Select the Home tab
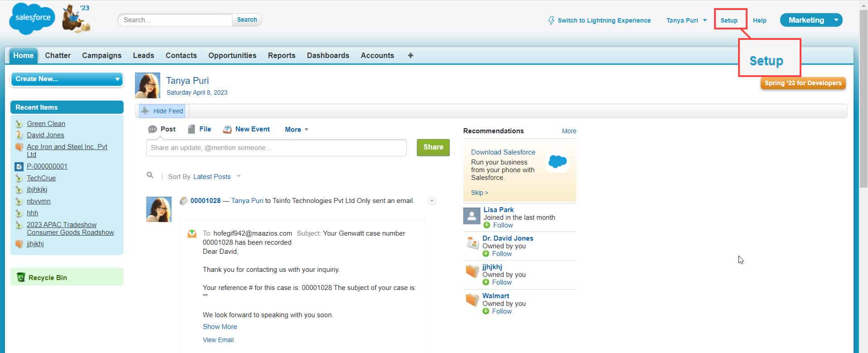This screenshot has height=353, width=868. tap(23, 55)
